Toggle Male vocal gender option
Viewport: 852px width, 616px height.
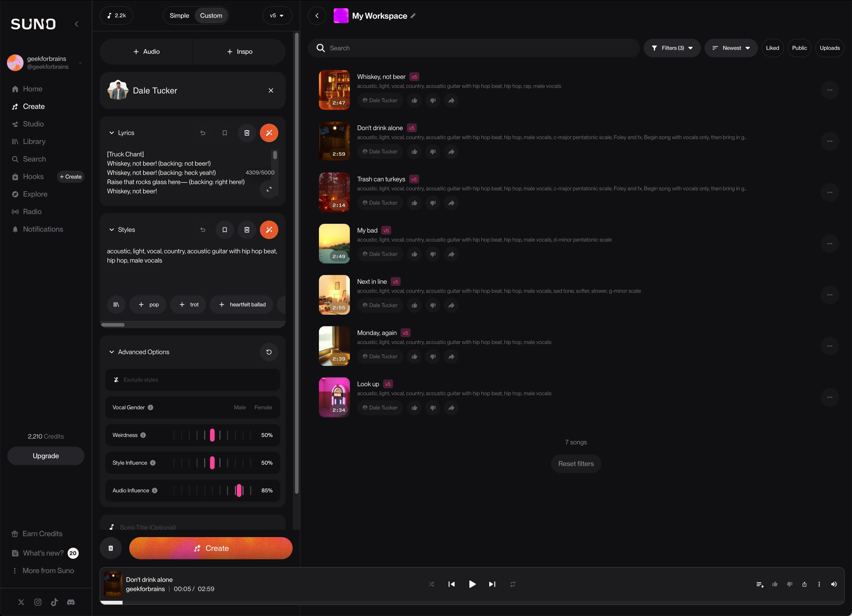240,407
